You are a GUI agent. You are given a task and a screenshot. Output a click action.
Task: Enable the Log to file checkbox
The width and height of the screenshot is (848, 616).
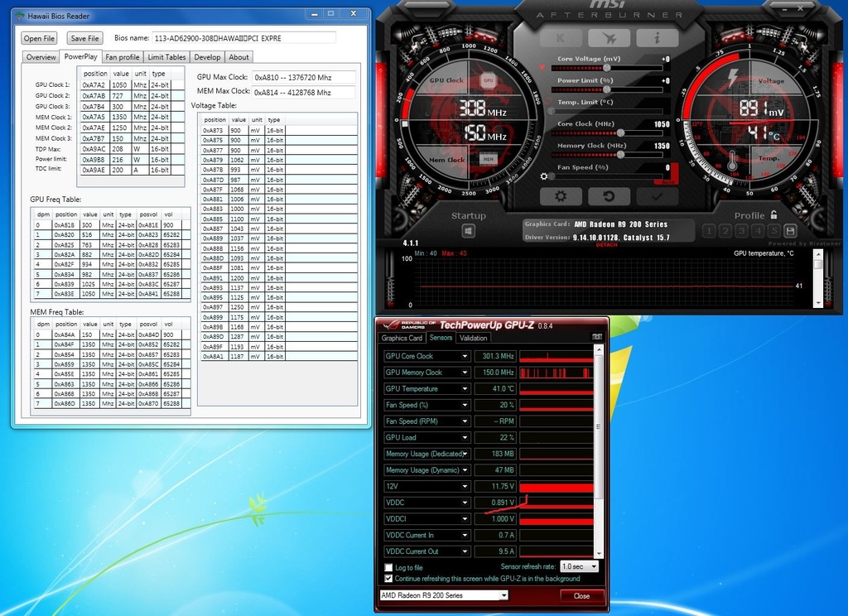click(388, 567)
